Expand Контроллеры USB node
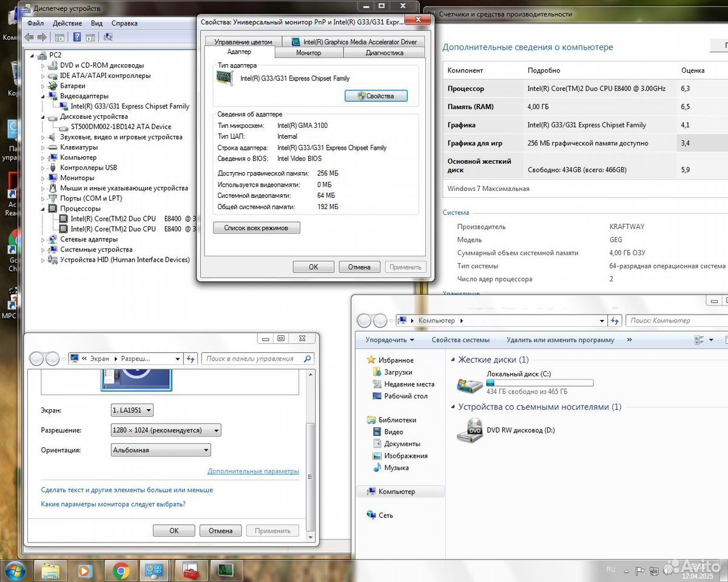The width and height of the screenshot is (728, 582). pyautogui.click(x=43, y=168)
